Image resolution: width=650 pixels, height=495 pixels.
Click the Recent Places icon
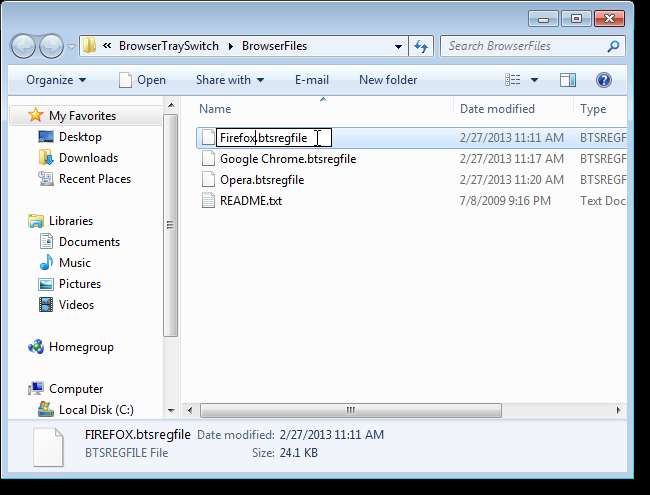click(x=46, y=179)
